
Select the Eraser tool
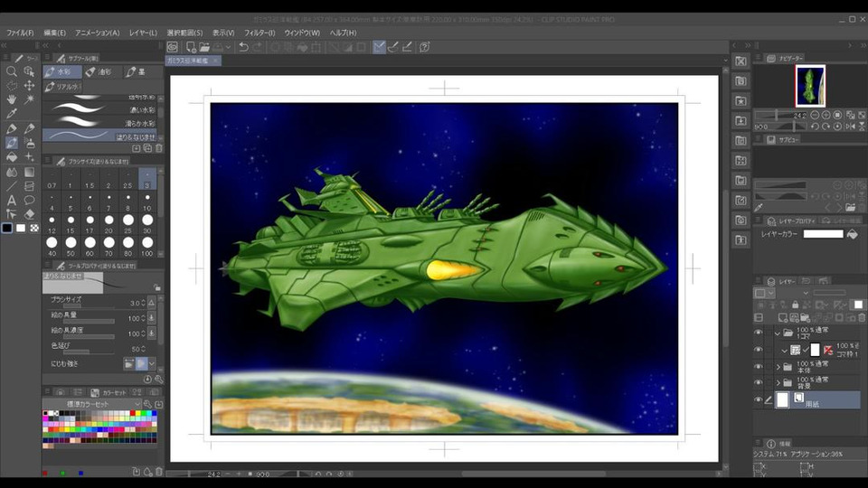pos(29,214)
